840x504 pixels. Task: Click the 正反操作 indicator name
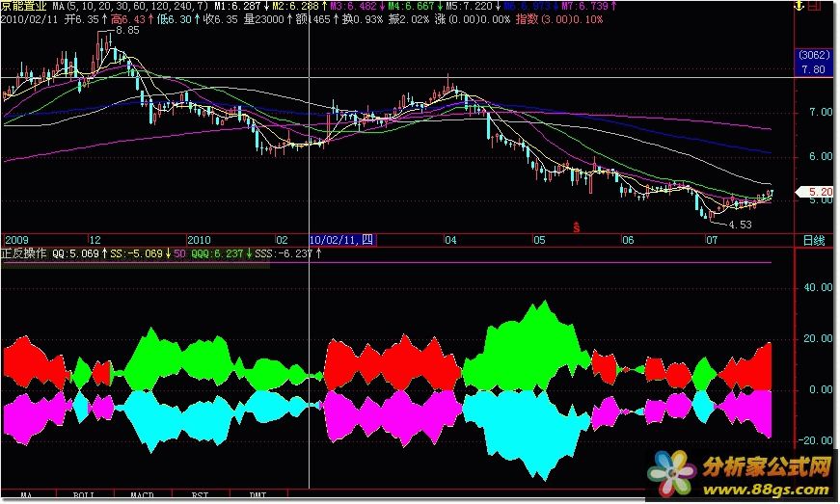pyautogui.click(x=24, y=253)
